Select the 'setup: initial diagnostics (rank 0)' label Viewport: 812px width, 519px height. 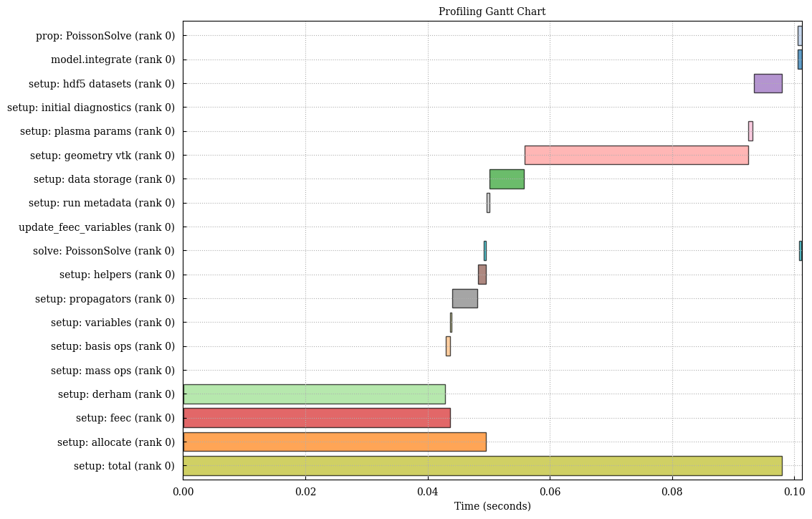tap(91, 108)
